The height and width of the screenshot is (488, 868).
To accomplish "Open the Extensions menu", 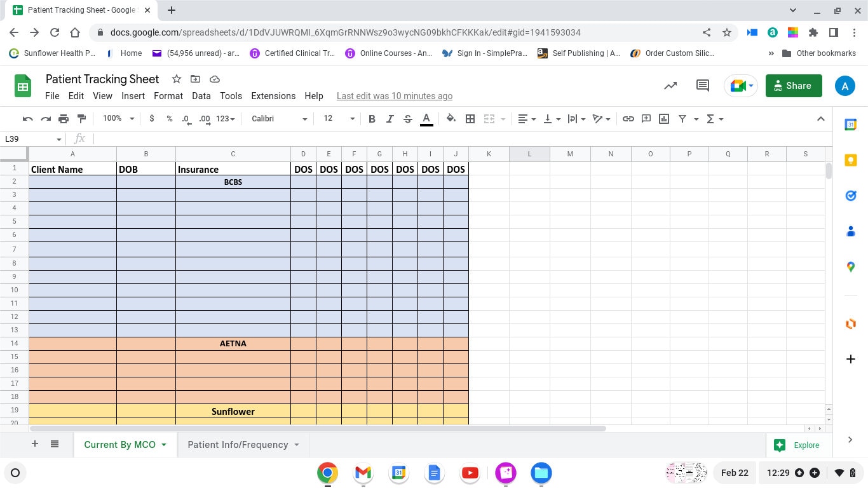I will 273,96.
